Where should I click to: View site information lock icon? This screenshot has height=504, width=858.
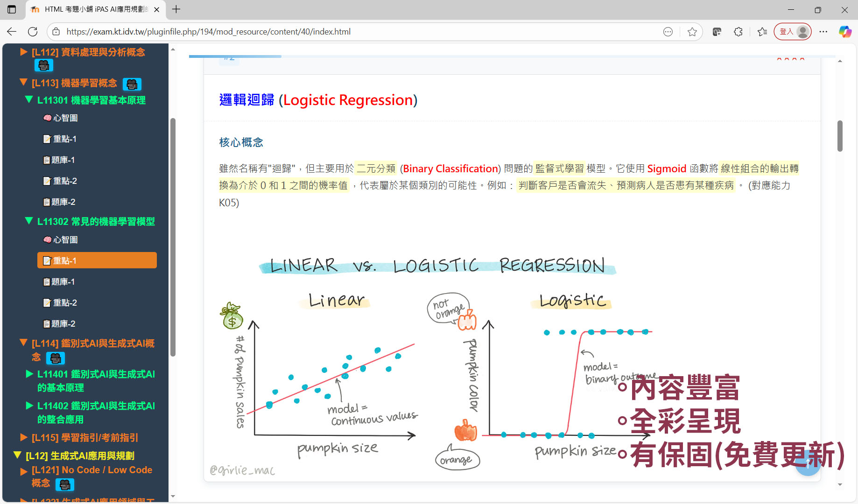56,32
